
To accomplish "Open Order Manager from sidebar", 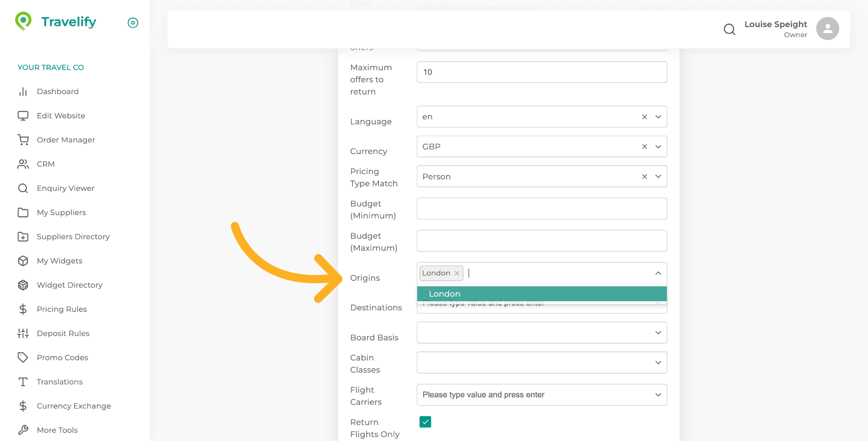I will 66,140.
